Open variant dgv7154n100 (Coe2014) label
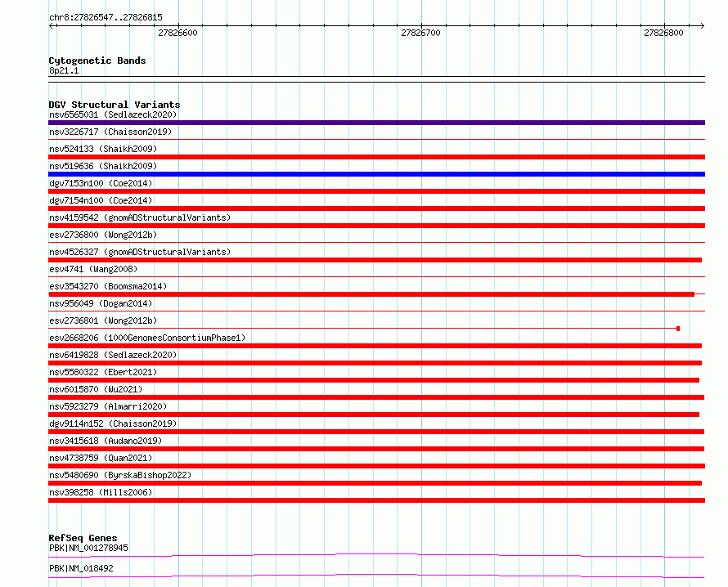 [x=101, y=200]
